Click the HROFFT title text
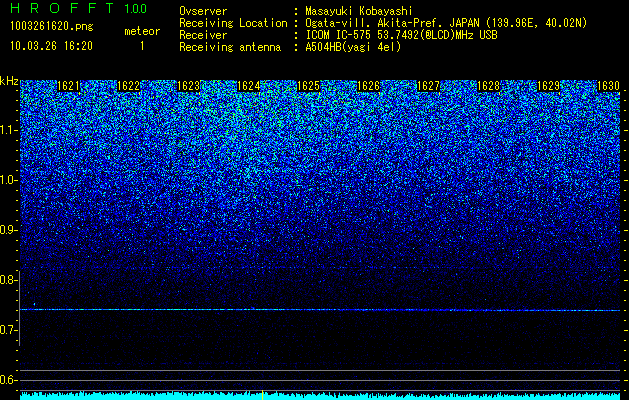 tap(62, 8)
